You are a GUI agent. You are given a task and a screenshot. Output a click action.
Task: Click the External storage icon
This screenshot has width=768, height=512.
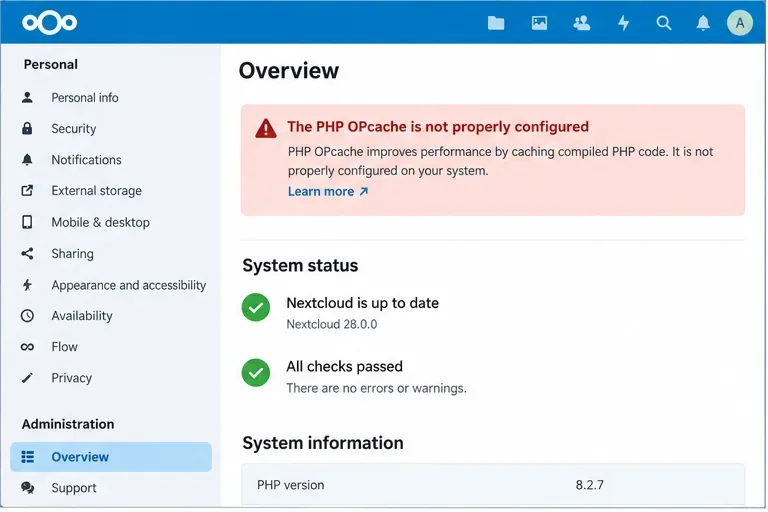click(27, 191)
